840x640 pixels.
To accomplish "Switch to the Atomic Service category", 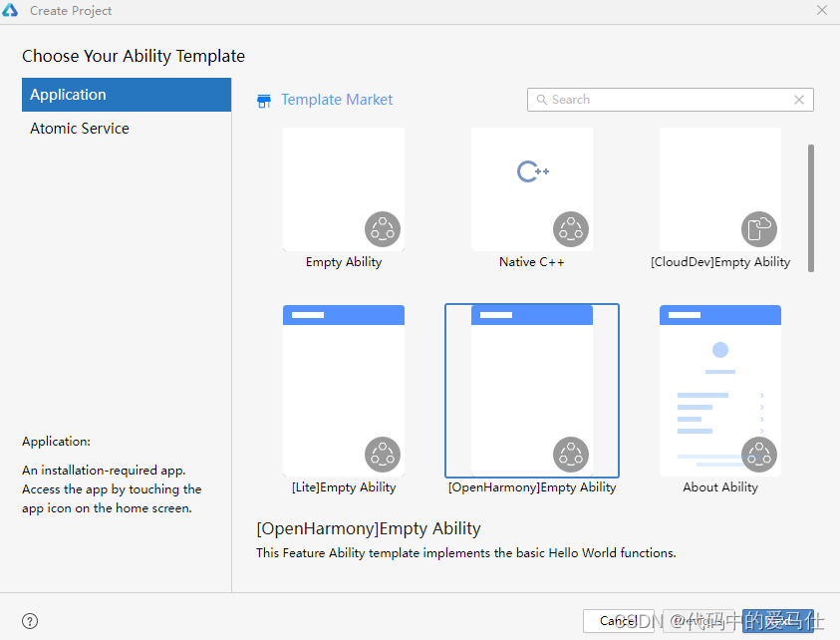I will pyautogui.click(x=80, y=128).
